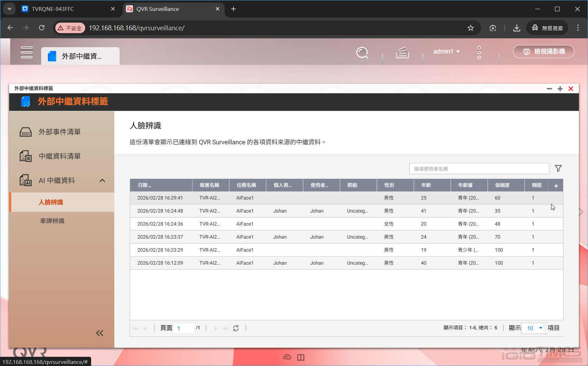Screen dimensions: 588x366
Task: Refresh the table with the reload icon
Action: 236,328
